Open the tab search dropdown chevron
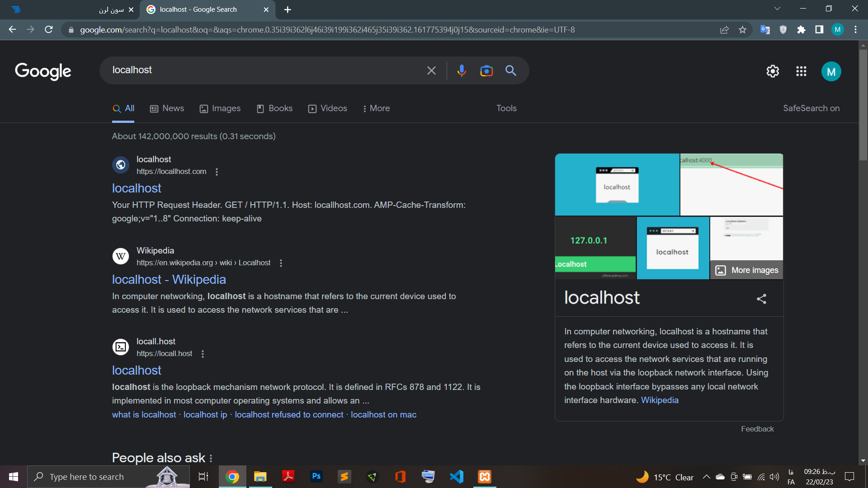Viewport: 868px width, 488px height. pyautogui.click(x=777, y=9)
